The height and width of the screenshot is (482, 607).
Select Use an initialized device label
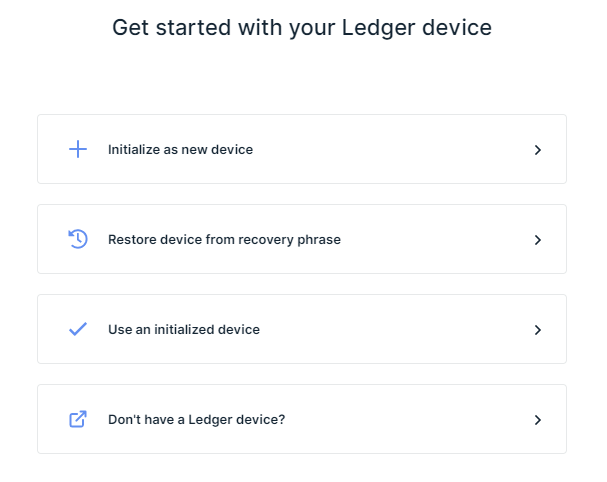(x=184, y=329)
